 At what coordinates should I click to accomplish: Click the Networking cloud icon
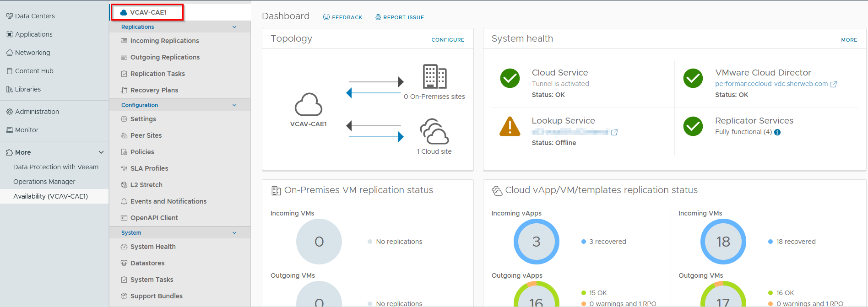click(9, 53)
